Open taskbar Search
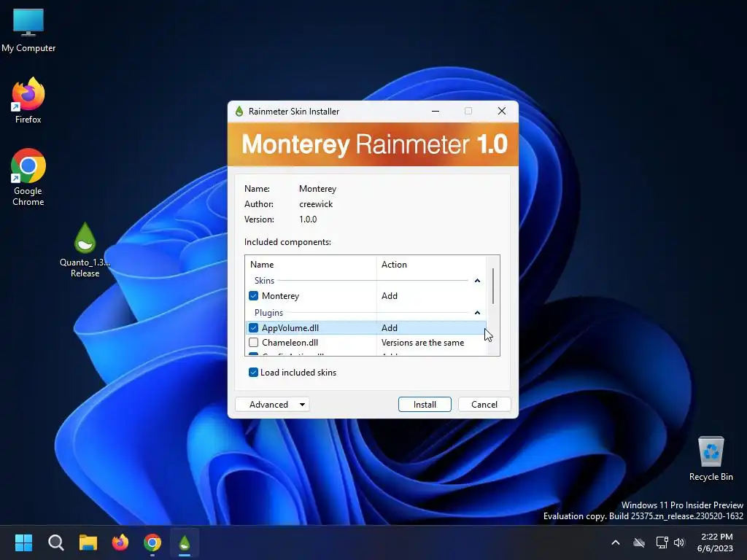 pyautogui.click(x=55, y=542)
